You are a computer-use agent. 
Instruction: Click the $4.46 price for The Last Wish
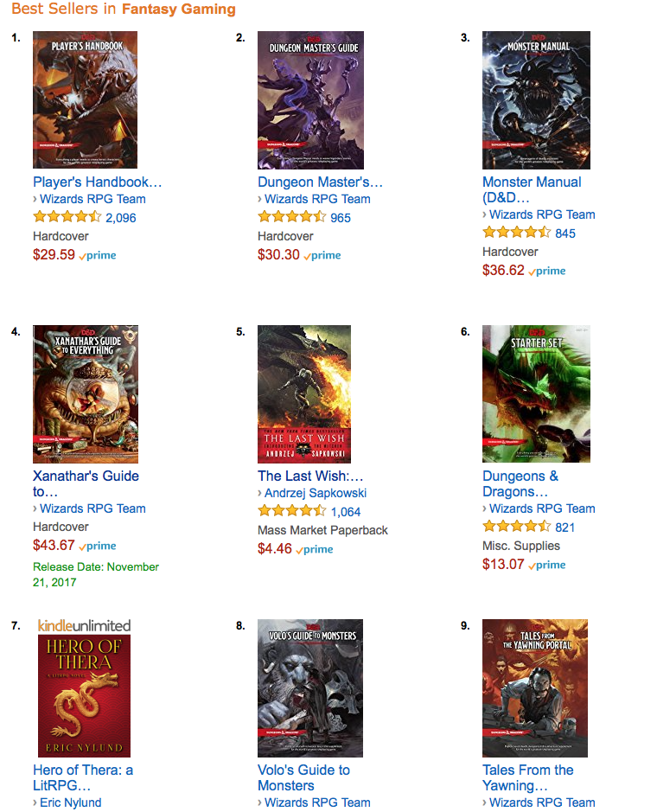click(274, 549)
